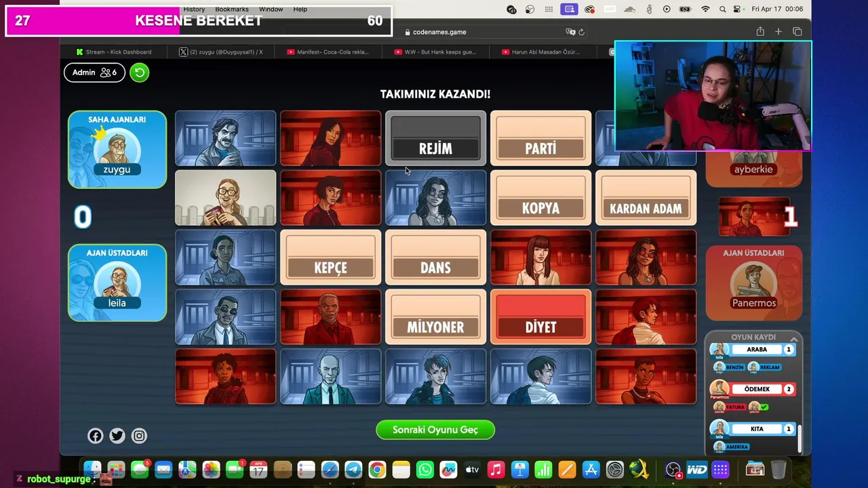Open Finder from the dock
Image resolution: width=868 pixels, height=488 pixels.
[92, 470]
